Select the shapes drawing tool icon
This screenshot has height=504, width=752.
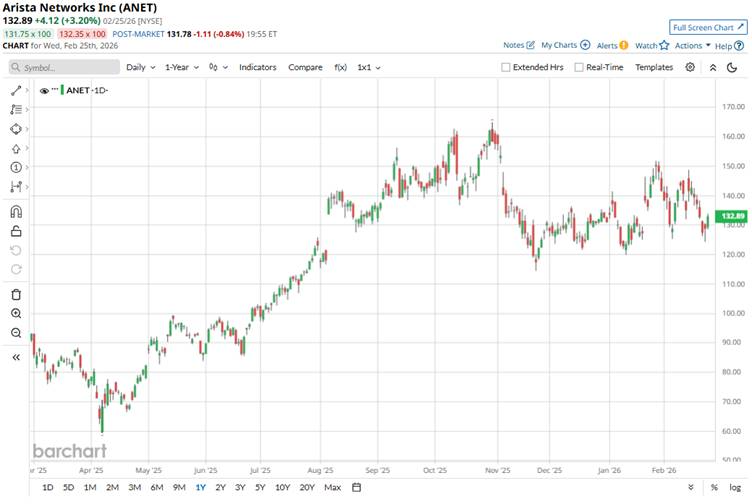[16, 129]
